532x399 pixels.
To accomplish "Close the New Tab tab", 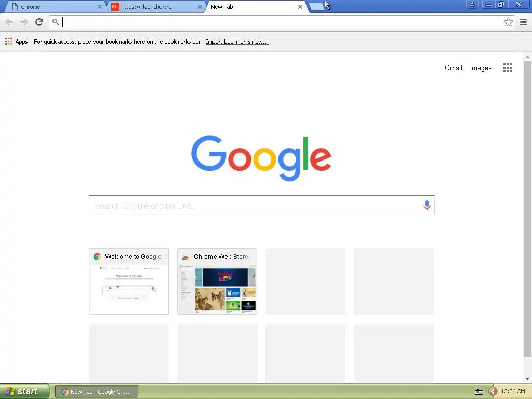I will (x=300, y=7).
